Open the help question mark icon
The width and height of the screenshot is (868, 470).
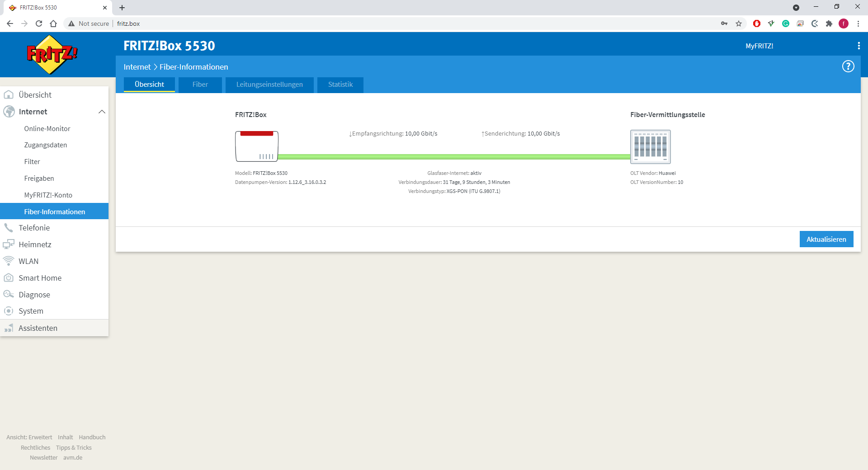click(x=848, y=66)
